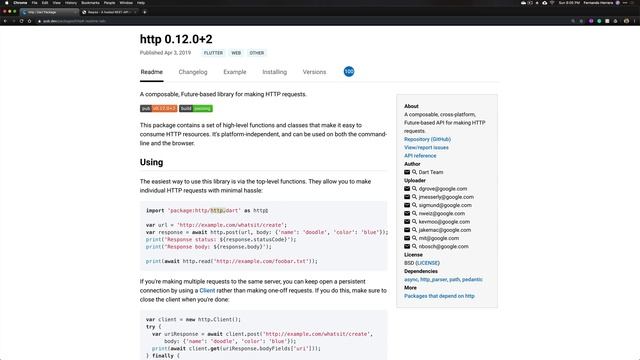
Task: Open the Example tab
Action: click(x=235, y=72)
